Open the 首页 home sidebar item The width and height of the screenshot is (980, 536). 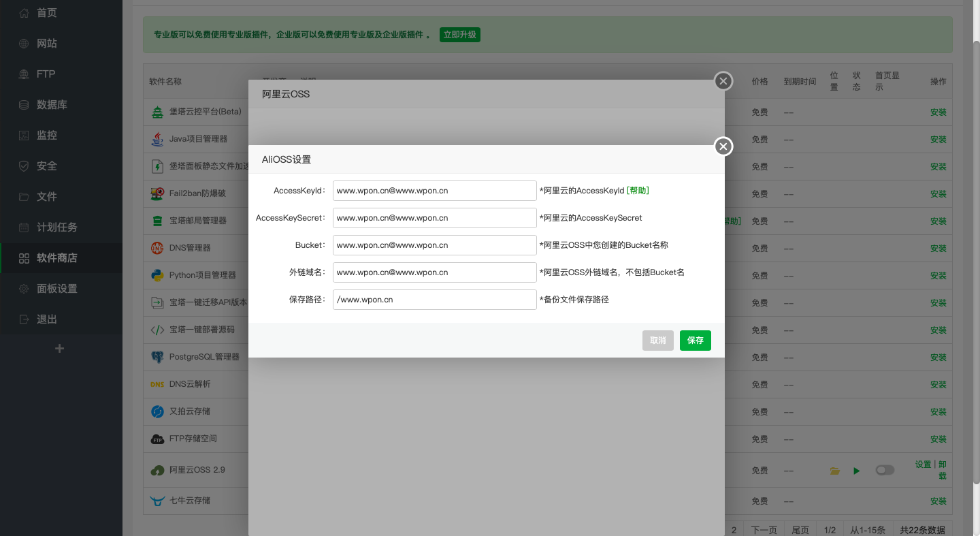tap(61, 13)
